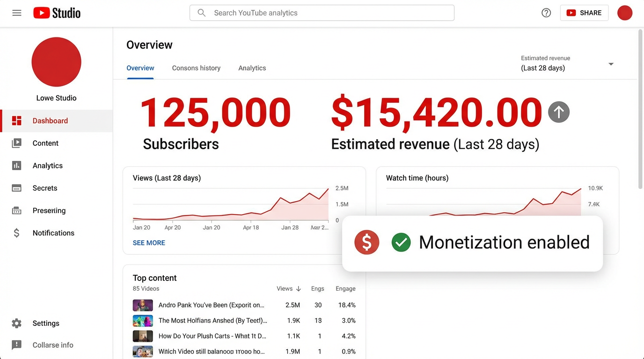The height and width of the screenshot is (359, 644).
Task: Click the green checkmark next to Monetization enabled
Action: (401, 242)
